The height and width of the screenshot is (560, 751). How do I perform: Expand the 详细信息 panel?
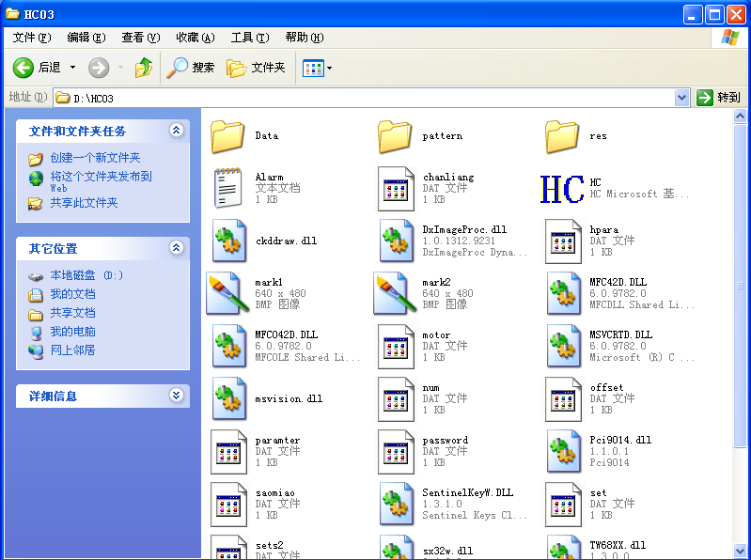176,396
